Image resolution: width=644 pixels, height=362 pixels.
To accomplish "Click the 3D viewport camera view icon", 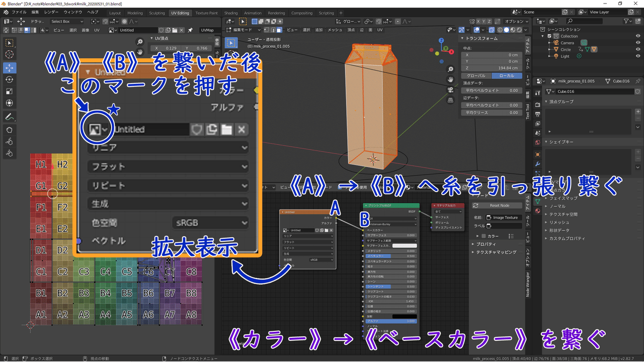I will (x=451, y=89).
